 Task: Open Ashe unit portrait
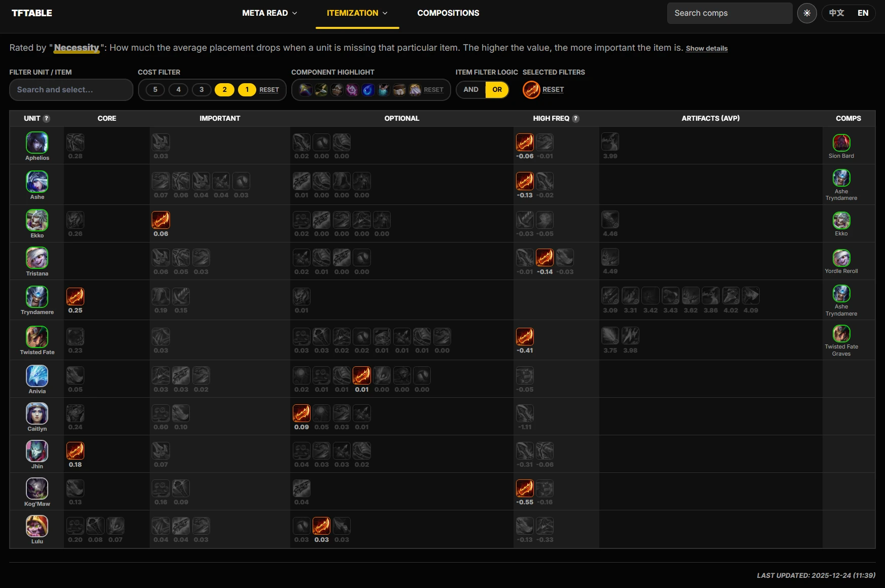point(37,182)
